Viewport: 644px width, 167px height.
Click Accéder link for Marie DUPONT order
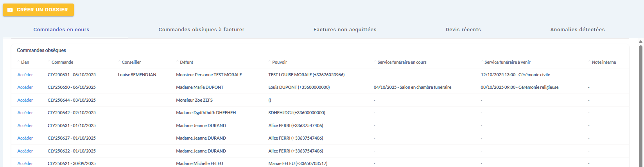tap(25, 87)
